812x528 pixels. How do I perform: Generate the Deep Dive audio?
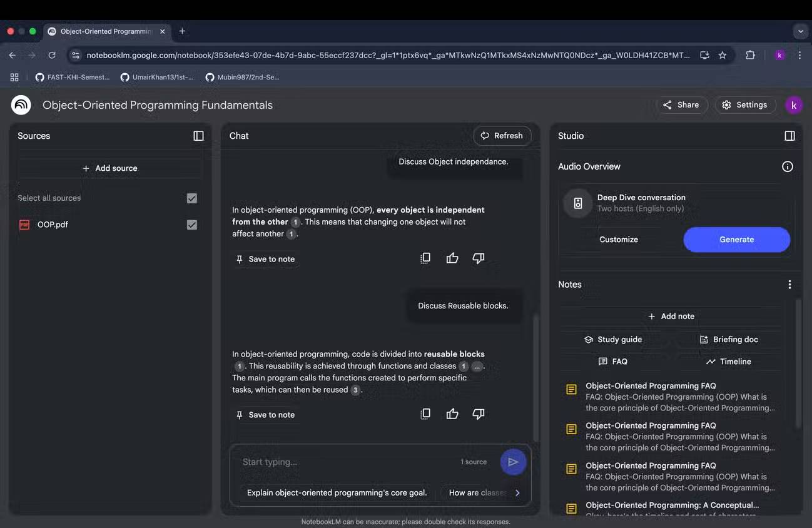click(736, 240)
